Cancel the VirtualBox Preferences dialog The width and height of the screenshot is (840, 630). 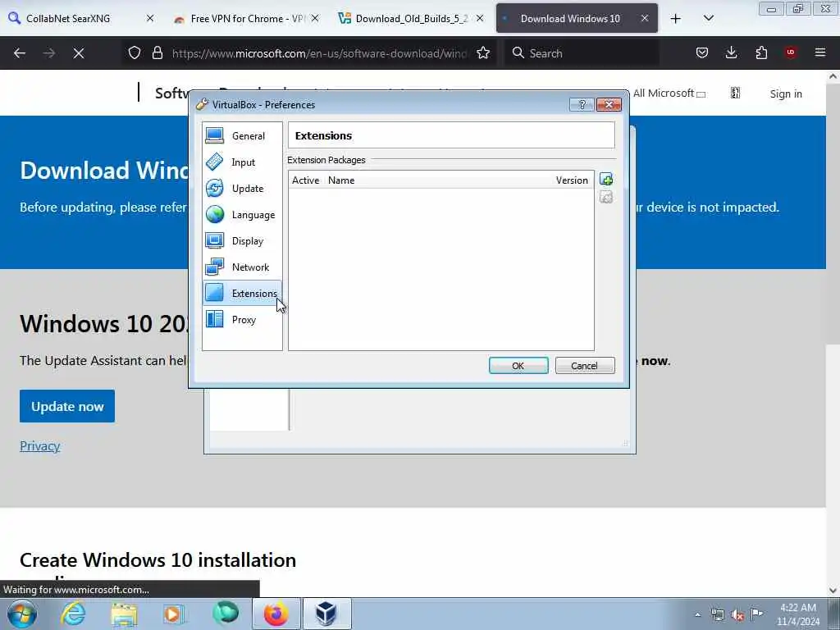584,365
